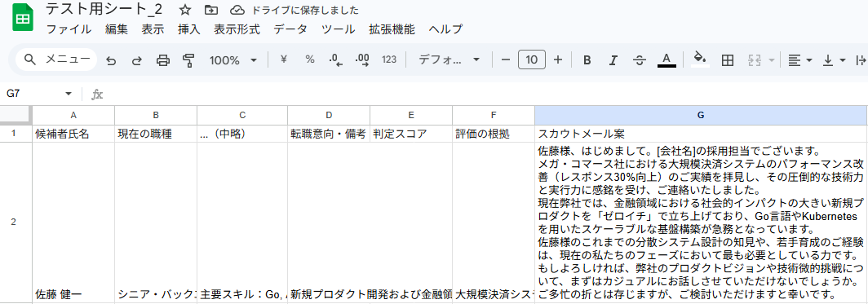The width and height of the screenshot is (868, 304).
Task: Click the merge cells icon
Action: coord(755,60)
